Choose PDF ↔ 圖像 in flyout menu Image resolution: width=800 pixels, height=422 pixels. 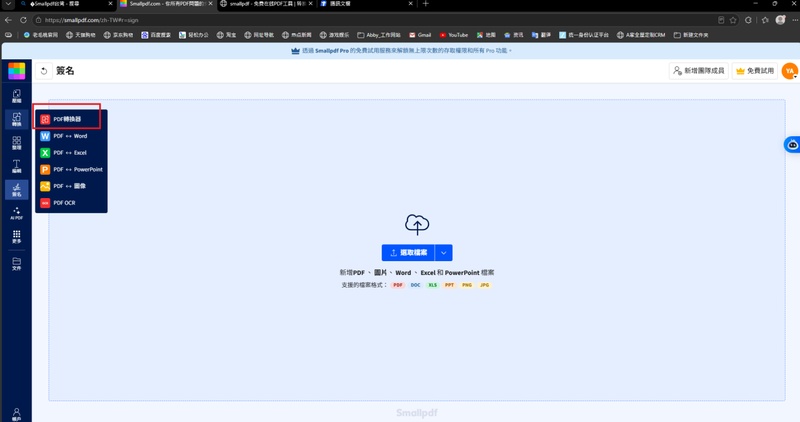click(x=71, y=186)
